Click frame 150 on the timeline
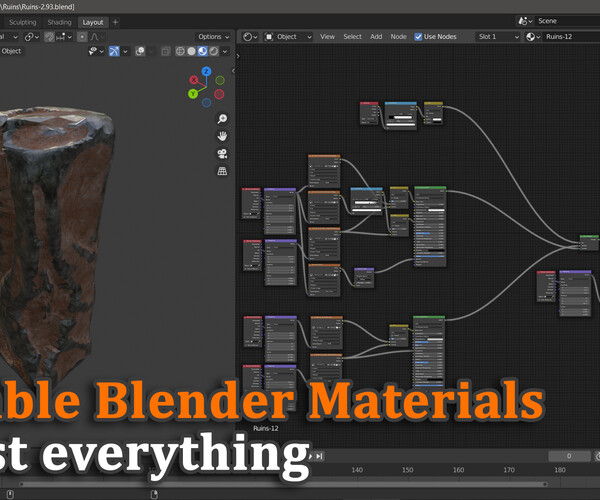The image size is (600, 500). (x=408, y=470)
